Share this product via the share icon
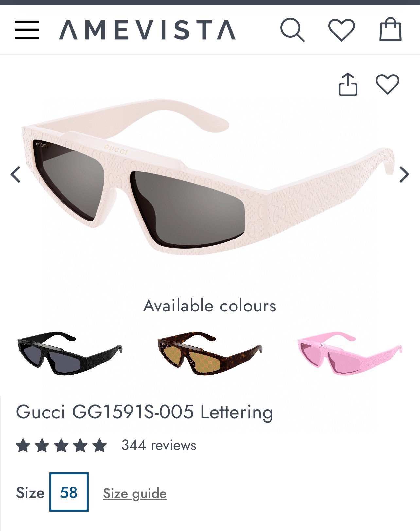420x531 pixels. click(x=347, y=84)
